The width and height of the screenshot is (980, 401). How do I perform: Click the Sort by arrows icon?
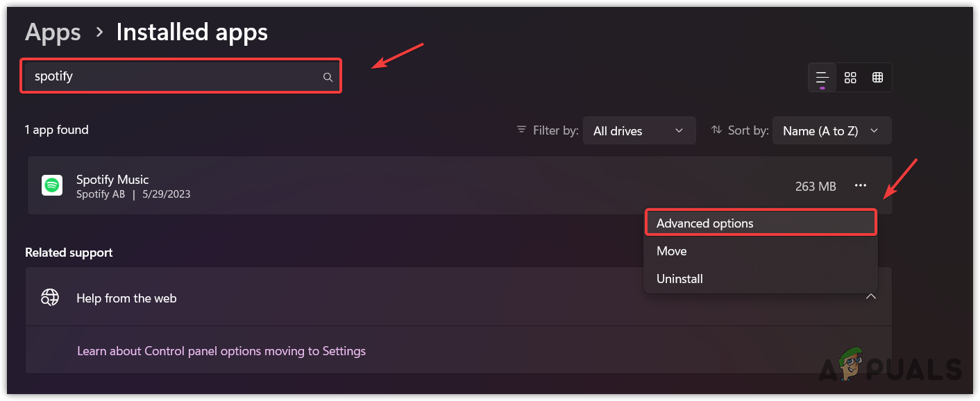point(717,130)
